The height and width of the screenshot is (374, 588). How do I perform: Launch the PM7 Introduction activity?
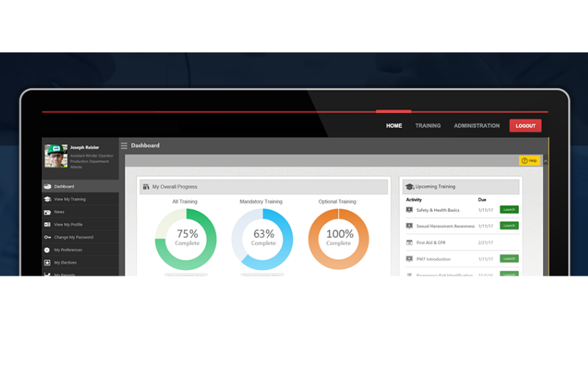[510, 259]
